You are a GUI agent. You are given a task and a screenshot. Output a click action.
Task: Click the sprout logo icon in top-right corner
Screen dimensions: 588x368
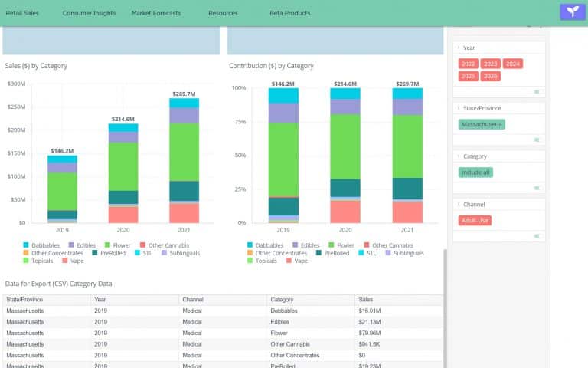[571, 11]
